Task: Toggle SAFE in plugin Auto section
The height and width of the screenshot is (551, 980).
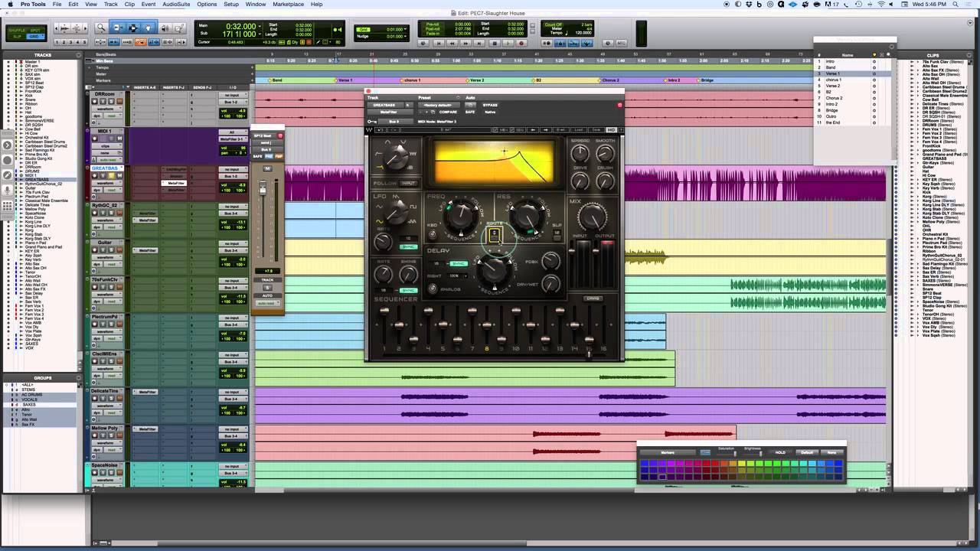Action: tap(470, 112)
